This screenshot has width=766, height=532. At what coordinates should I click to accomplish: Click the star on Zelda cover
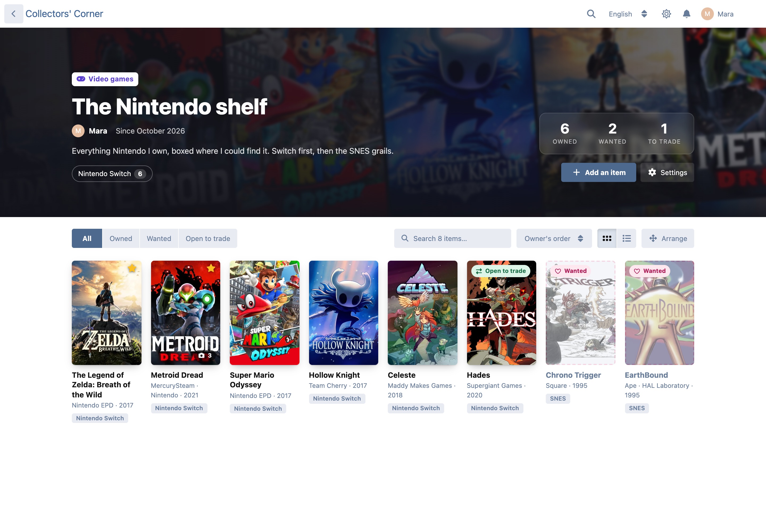(132, 268)
